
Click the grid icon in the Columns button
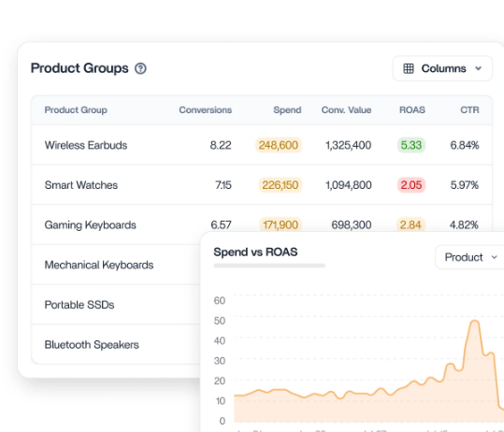pos(409,68)
